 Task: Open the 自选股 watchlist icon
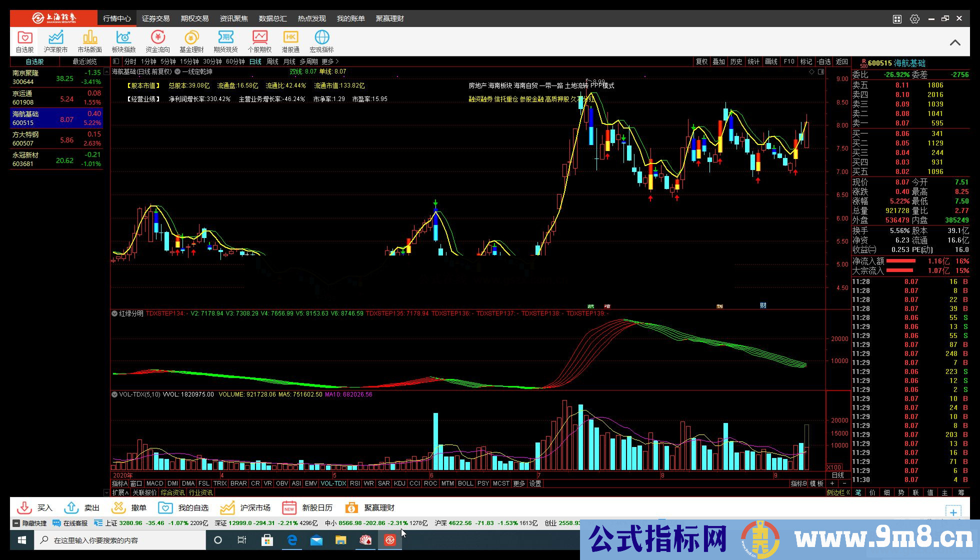tap(24, 41)
